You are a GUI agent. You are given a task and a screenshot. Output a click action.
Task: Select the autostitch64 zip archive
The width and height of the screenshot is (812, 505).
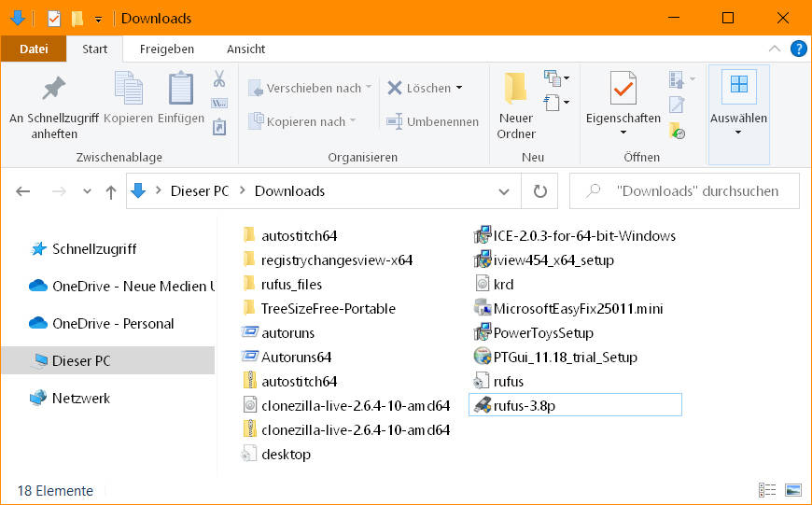point(289,381)
